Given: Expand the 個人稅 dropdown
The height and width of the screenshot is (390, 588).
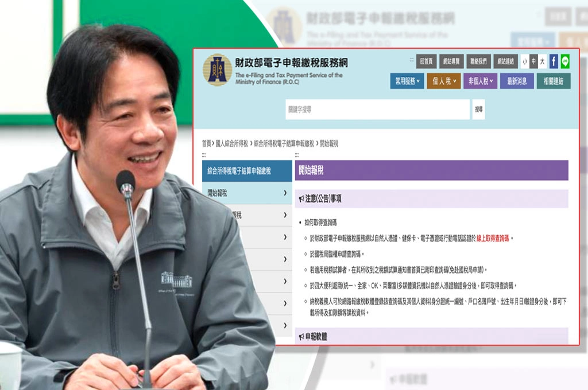Looking at the screenshot, I should 444,81.
